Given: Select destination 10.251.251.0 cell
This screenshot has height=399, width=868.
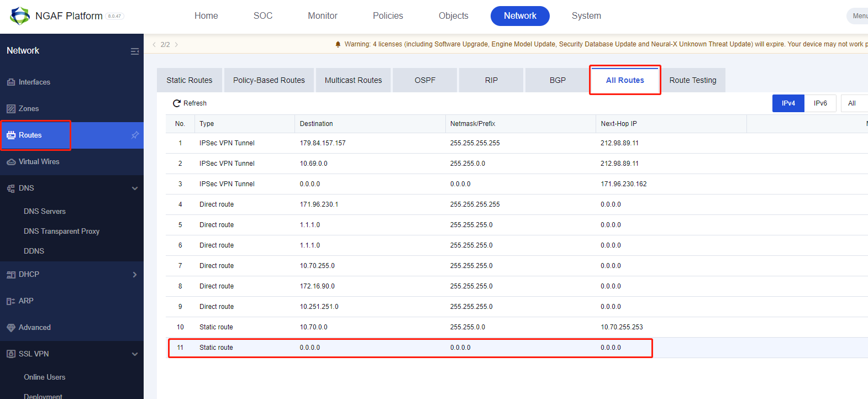Looking at the screenshot, I should pos(319,307).
